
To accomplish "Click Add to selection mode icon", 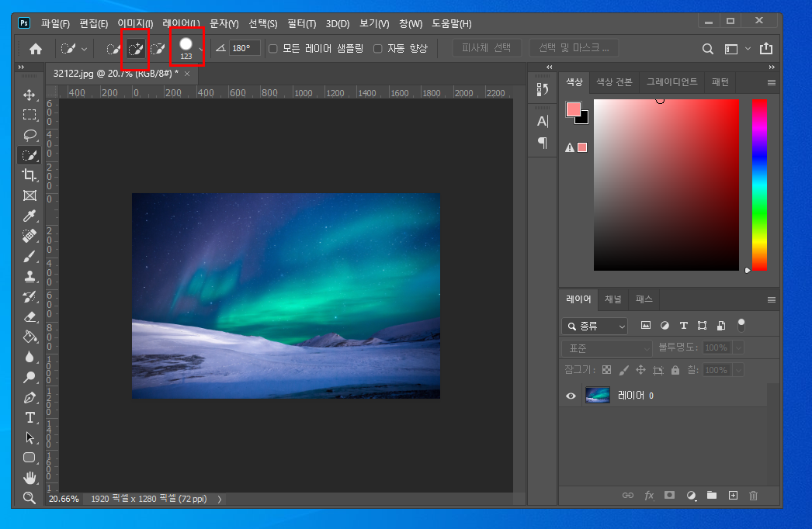I will [x=136, y=49].
